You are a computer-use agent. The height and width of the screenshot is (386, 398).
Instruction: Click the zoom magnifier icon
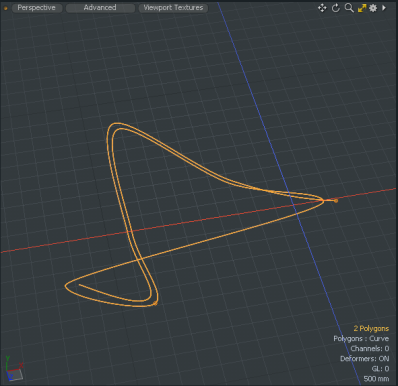coord(349,8)
